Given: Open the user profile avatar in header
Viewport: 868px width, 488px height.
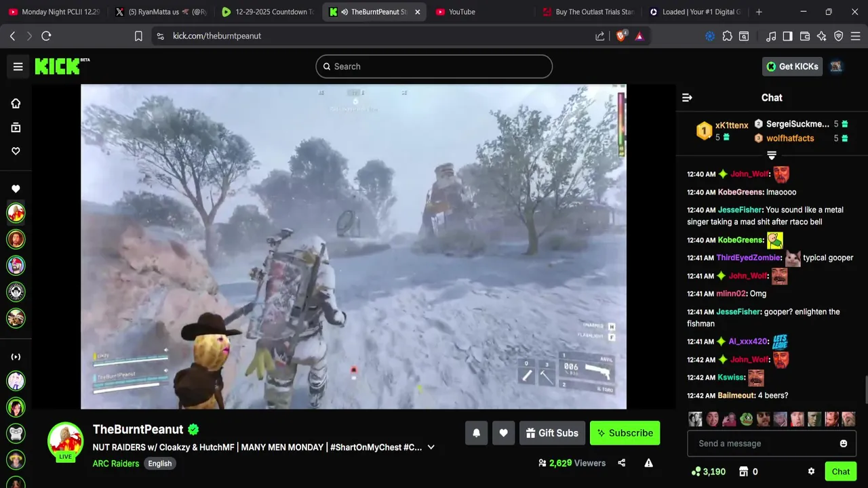Looking at the screenshot, I should [836, 66].
